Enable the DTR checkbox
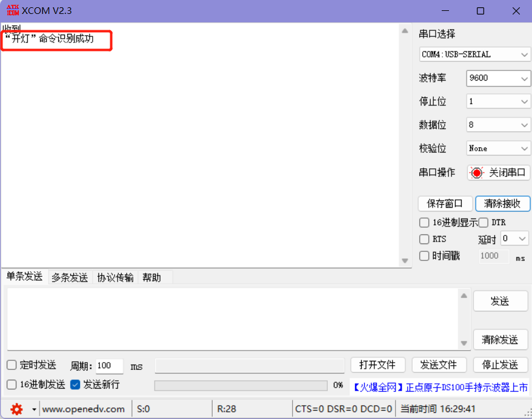532x419 pixels. click(x=483, y=223)
